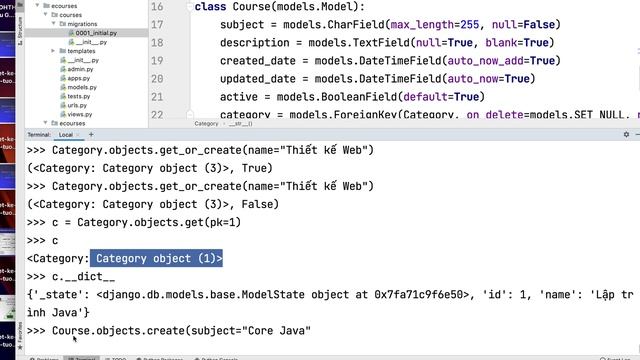Open views.py from the project tree
The image size is (640, 360).
click(x=80, y=114)
